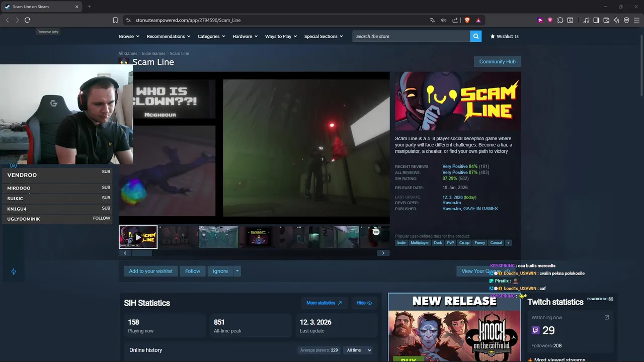Open the Brave VPN shield icon

pyautogui.click(x=626, y=20)
